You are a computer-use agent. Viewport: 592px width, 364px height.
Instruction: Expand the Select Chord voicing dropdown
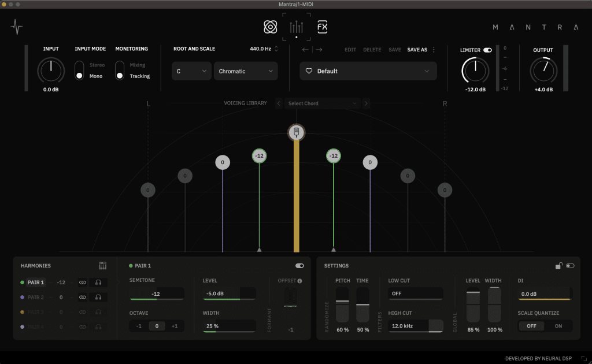pos(322,103)
